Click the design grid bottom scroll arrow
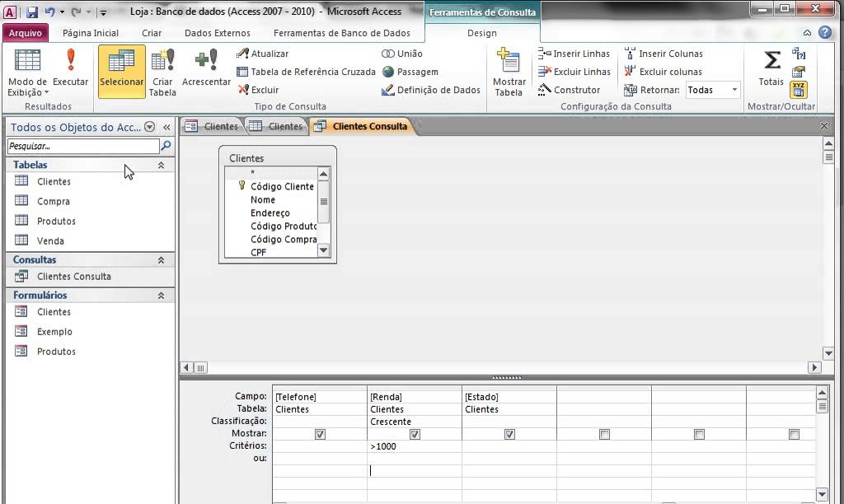Image resolution: width=844 pixels, height=504 pixels. 822,494
